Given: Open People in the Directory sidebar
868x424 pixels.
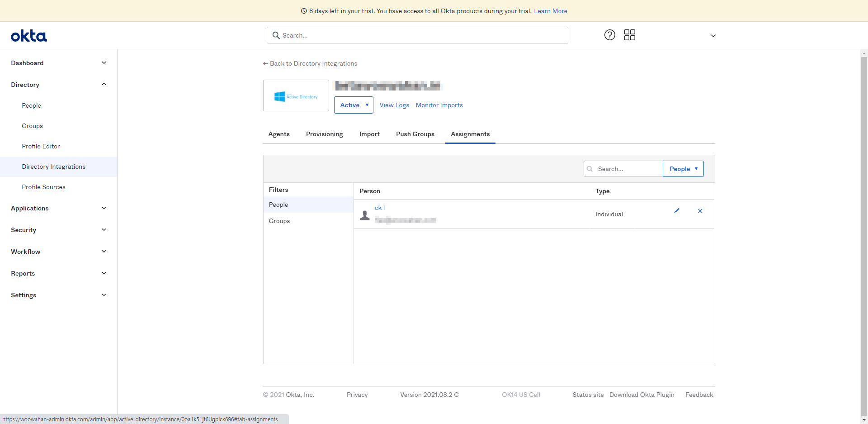Looking at the screenshot, I should pos(32,105).
